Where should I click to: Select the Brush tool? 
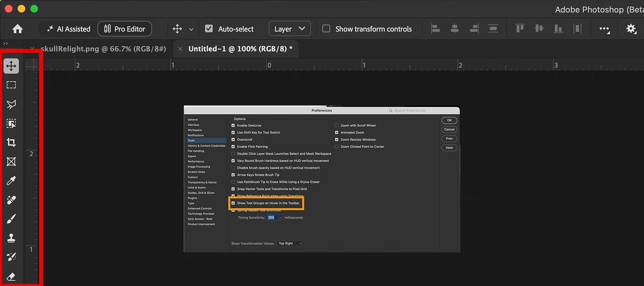[11, 219]
